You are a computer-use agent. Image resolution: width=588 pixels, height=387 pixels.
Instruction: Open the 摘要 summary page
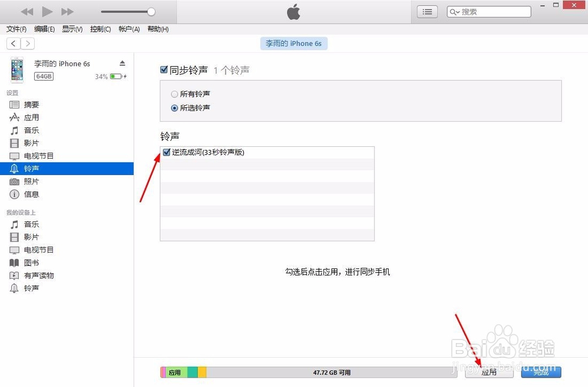31,105
